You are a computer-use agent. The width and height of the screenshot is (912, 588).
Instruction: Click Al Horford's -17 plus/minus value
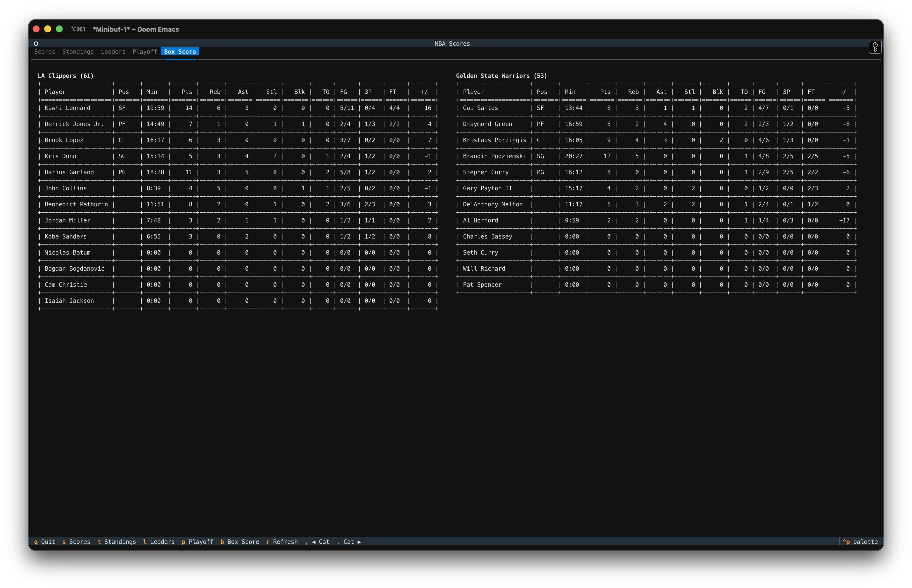point(844,220)
